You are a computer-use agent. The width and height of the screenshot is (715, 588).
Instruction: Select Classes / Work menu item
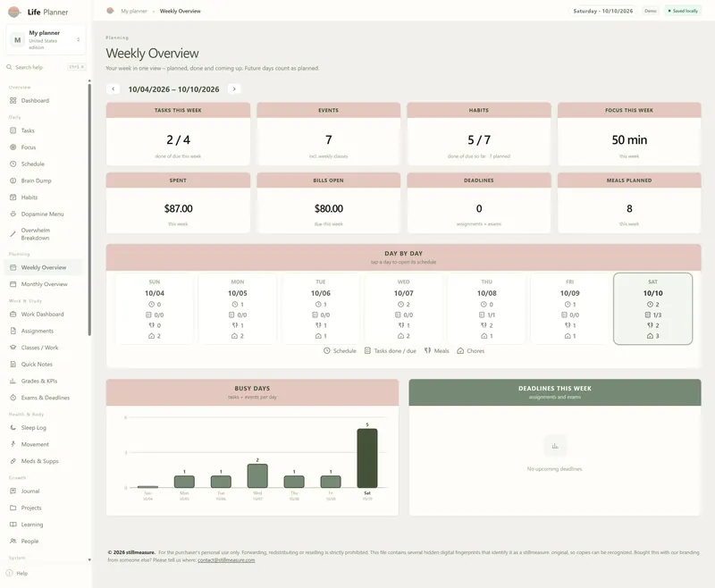(44, 348)
